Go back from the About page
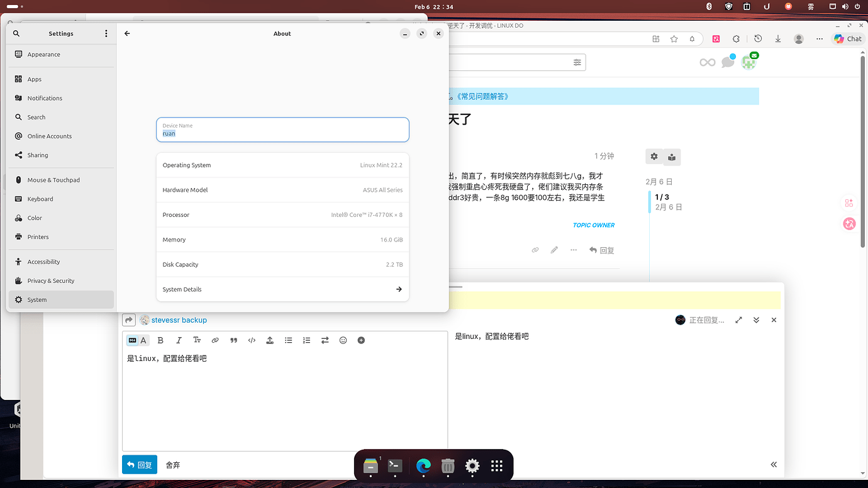Screen dimensions: 868x488 tap(127, 33)
